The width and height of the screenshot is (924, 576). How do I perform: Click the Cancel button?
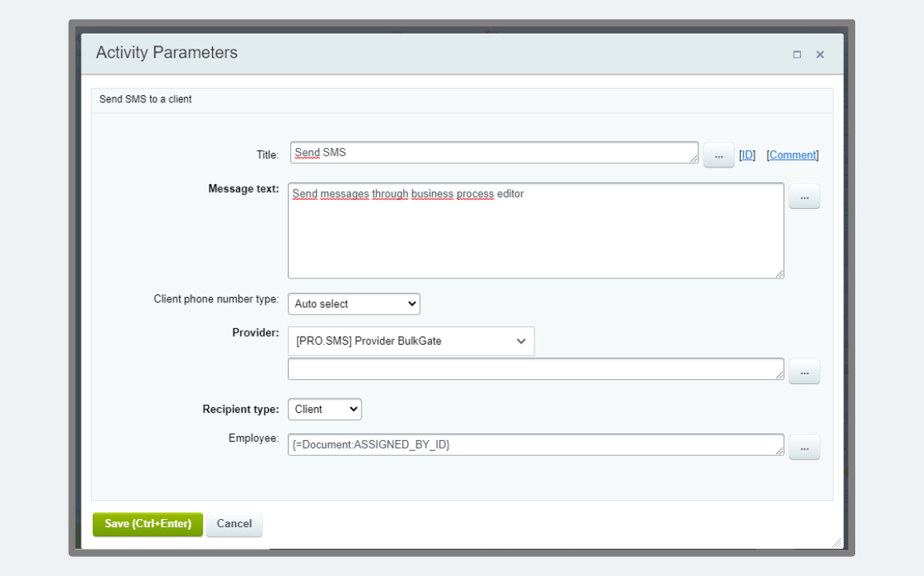[234, 524]
